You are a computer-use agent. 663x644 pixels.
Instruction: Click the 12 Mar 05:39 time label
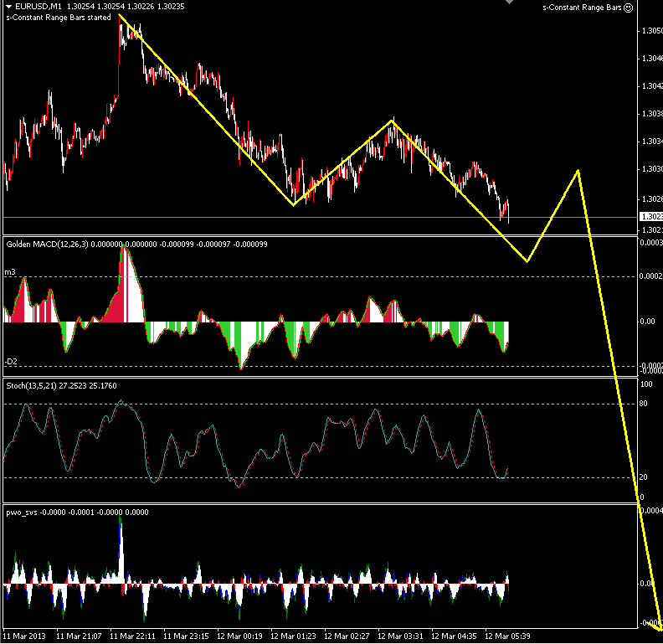coord(507,636)
